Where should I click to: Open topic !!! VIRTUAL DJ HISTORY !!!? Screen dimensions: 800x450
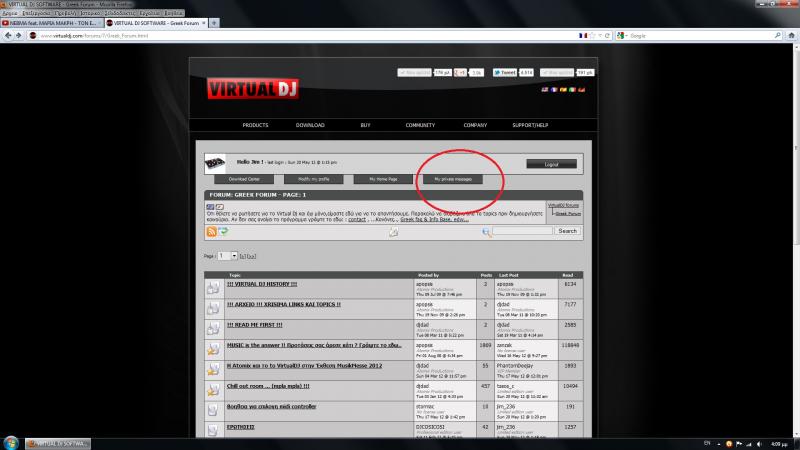pos(262,284)
